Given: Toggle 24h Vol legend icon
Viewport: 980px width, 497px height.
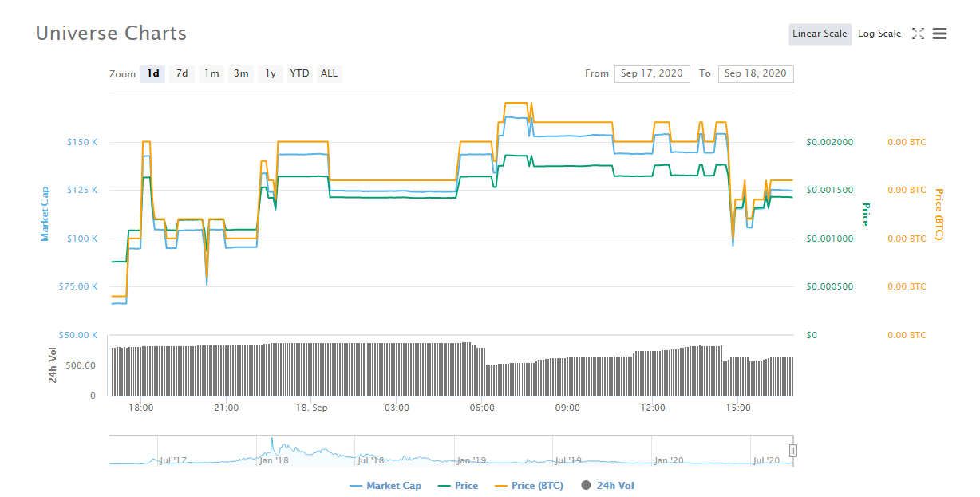Looking at the screenshot, I should pos(587,486).
